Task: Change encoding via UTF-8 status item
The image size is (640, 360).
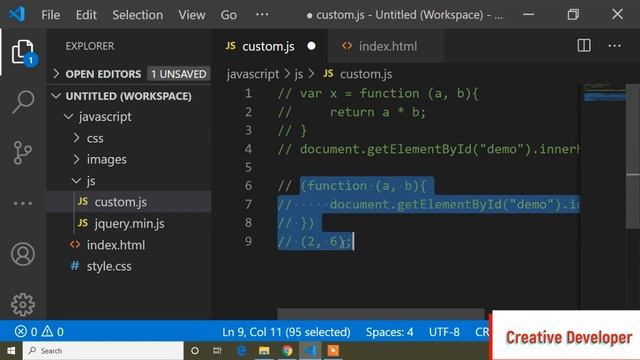Action: (x=444, y=332)
